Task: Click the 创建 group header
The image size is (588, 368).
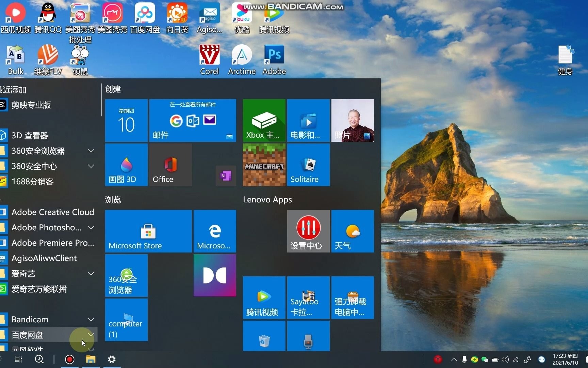Action: 113,89
